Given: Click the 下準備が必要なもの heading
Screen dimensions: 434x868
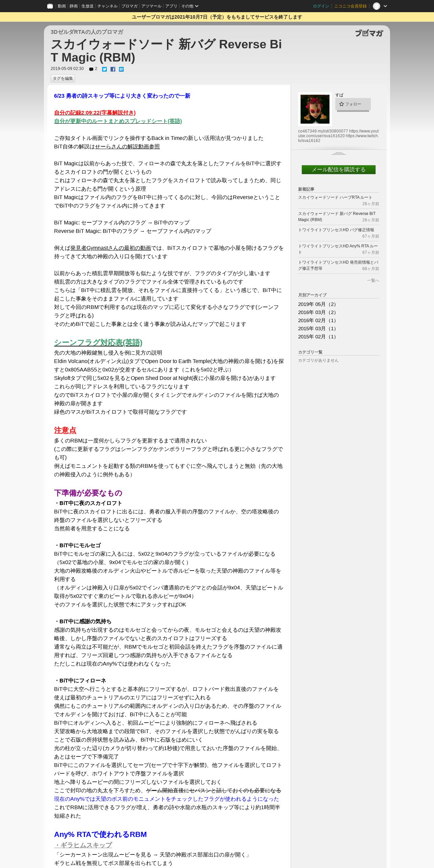Looking at the screenshot, I should [88, 493].
